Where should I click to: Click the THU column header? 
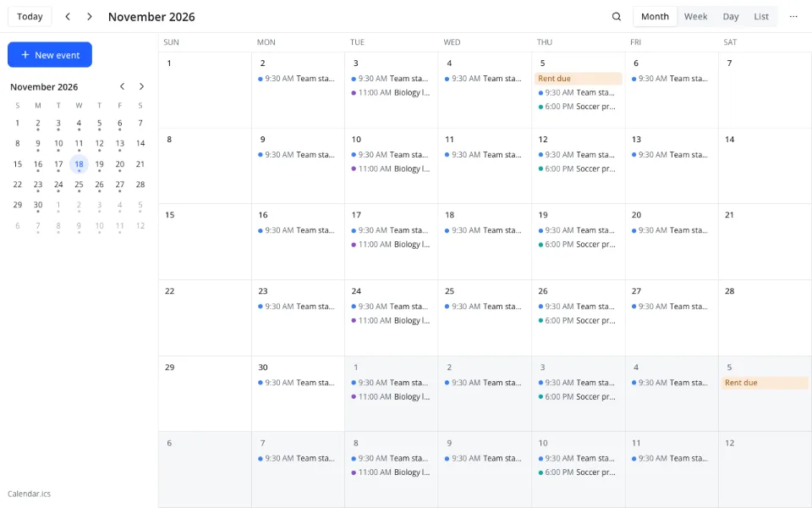pos(544,42)
